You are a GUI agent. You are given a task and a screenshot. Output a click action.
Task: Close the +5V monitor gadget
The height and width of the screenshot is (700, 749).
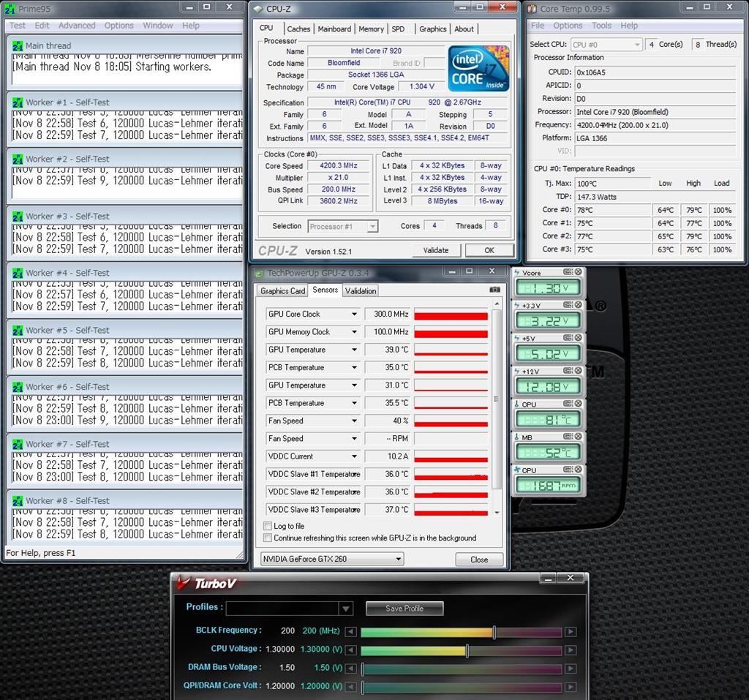[x=579, y=338]
